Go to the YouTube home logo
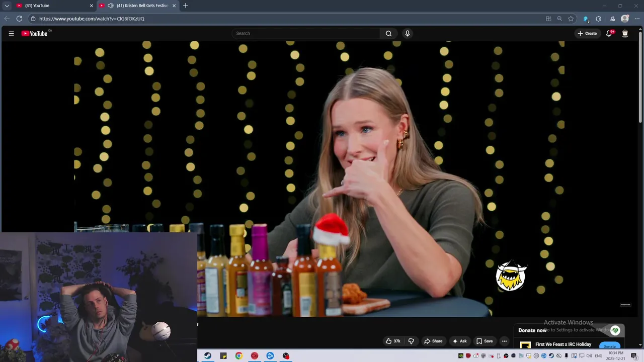Image resolution: width=644 pixels, height=362 pixels. point(35,34)
